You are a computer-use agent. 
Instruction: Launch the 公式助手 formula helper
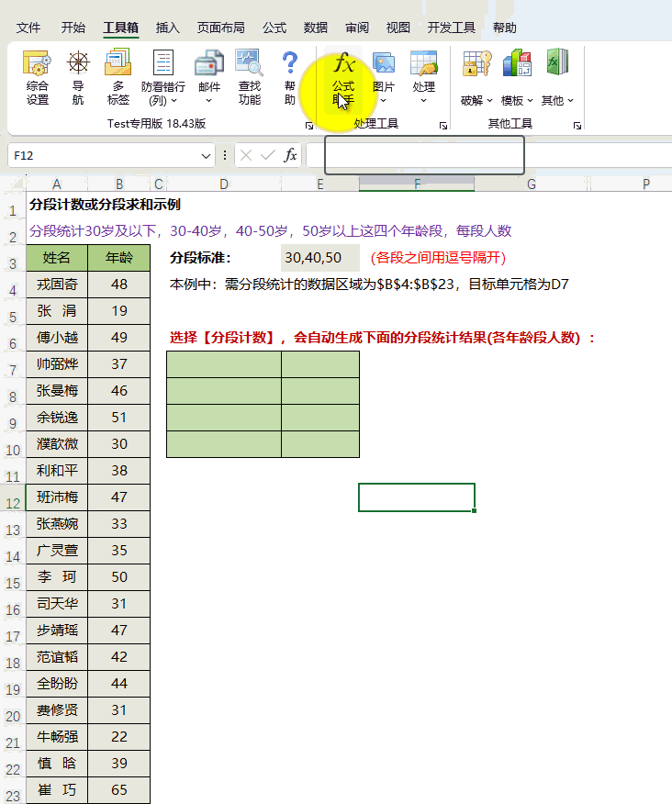[343, 77]
